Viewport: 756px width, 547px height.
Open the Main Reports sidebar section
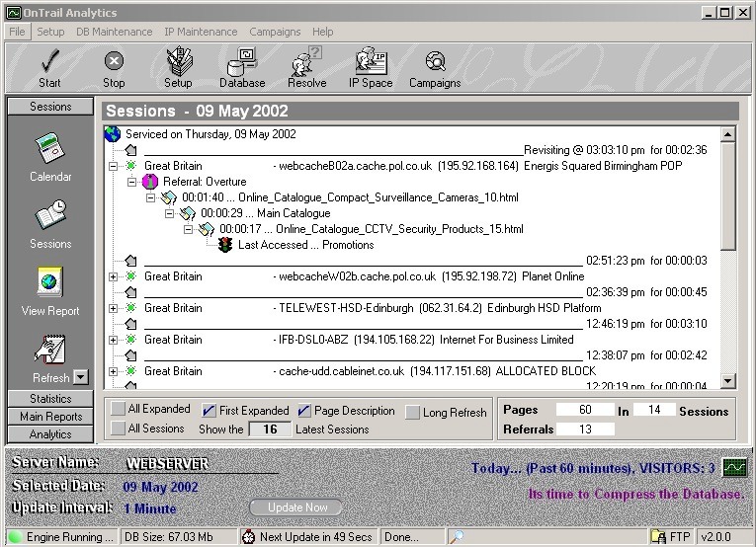coord(50,417)
